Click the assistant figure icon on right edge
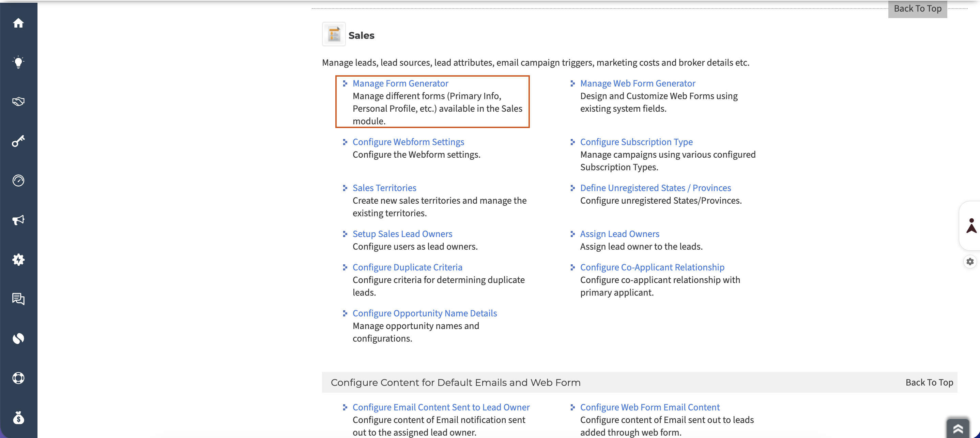 point(971,225)
